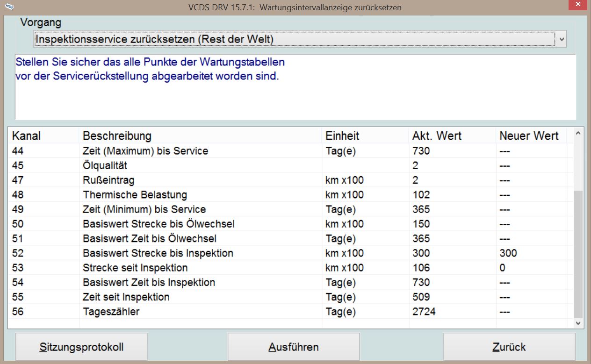Open the Vorgang dropdown arrow
Screen dimensions: 591x364
561,39
